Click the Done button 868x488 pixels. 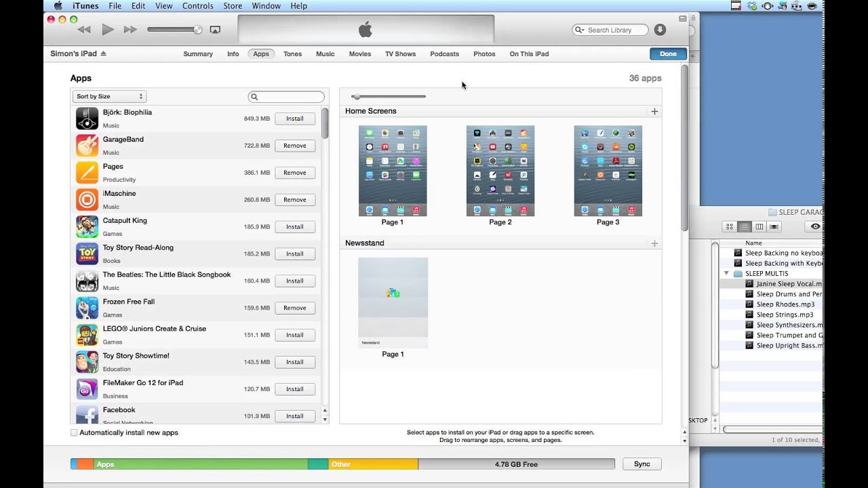point(668,54)
